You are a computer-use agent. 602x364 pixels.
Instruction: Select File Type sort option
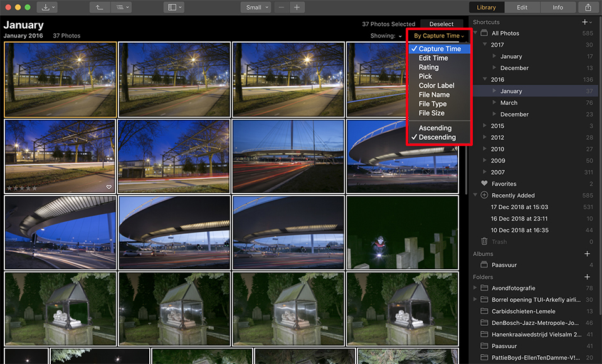(439, 104)
